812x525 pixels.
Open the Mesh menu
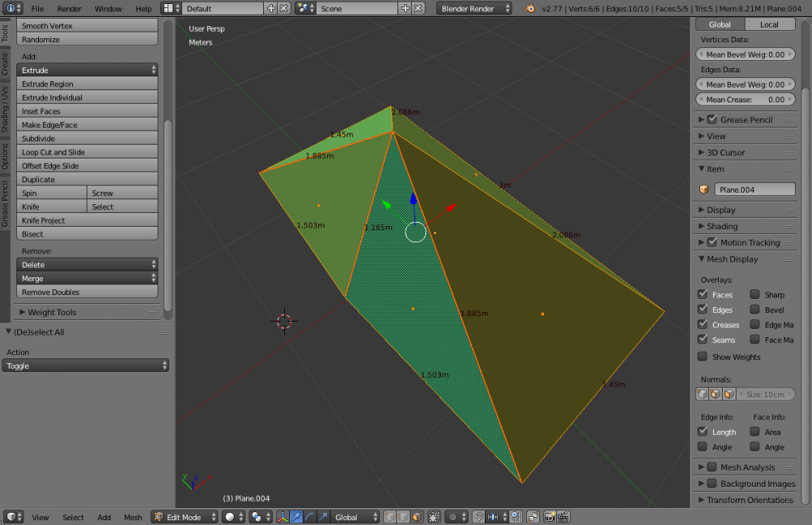[x=132, y=517]
